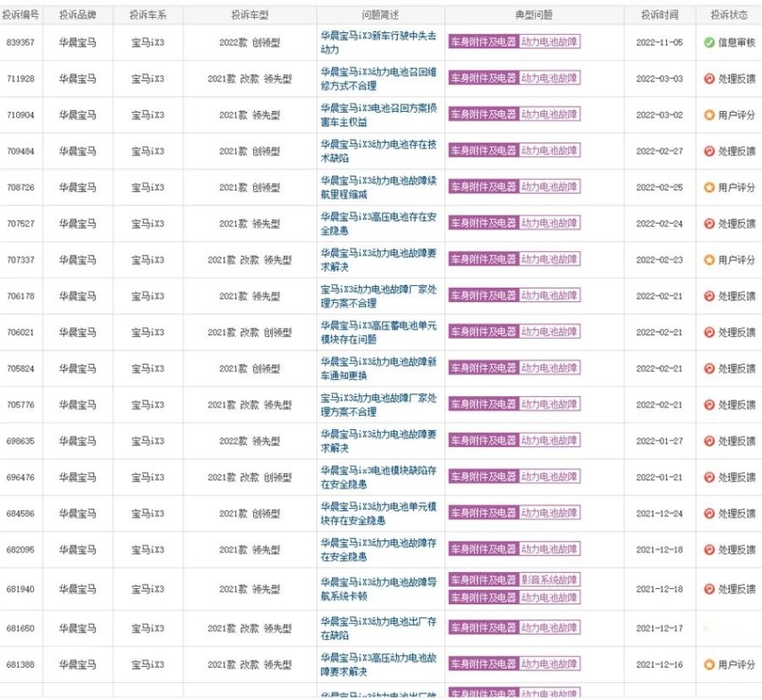This screenshot has height=700, width=762.
Task: Click '2021款 改款 创领型' in row 706021
Action: (250, 333)
